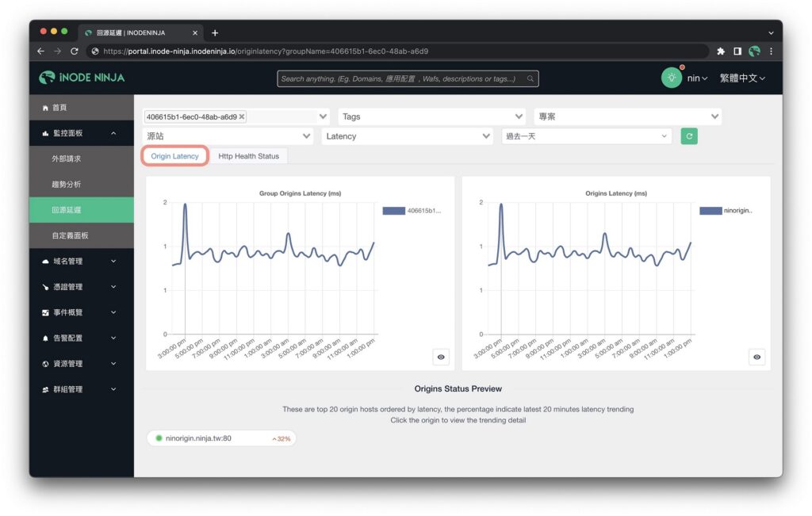Open 自定義面板 in the sidebar
The height and width of the screenshot is (516, 812).
click(x=82, y=235)
